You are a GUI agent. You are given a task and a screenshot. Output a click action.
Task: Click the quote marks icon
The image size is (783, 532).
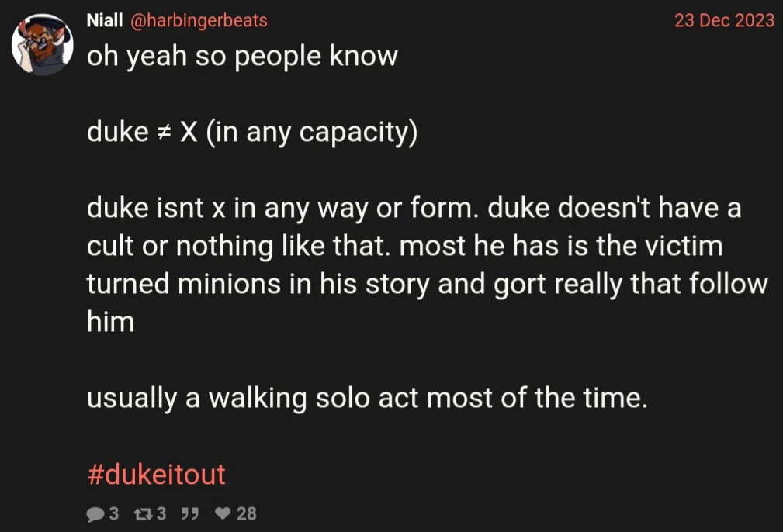pos(190,513)
